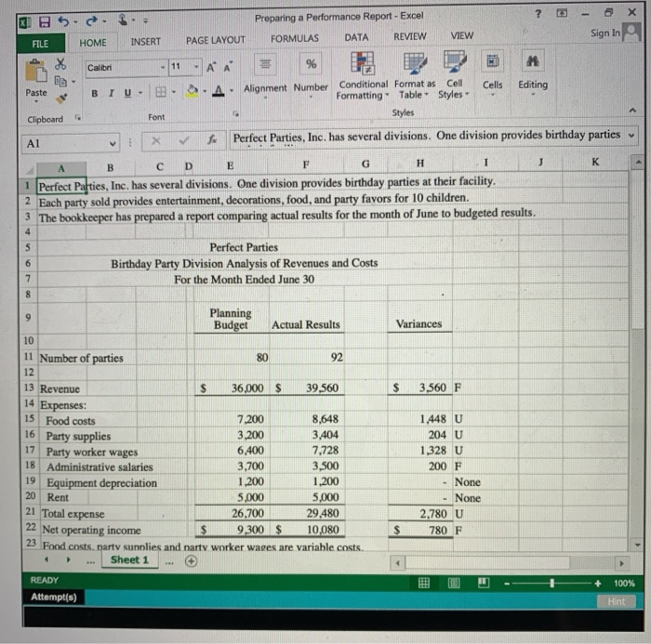
Task: Increase font size with larger A
Action: click(211, 67)
